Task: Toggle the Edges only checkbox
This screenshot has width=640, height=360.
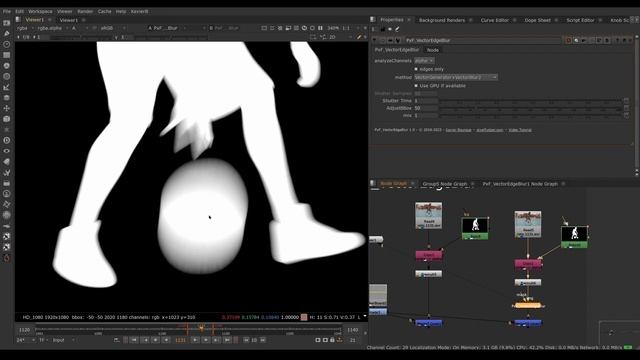Action: pos(416,69)
